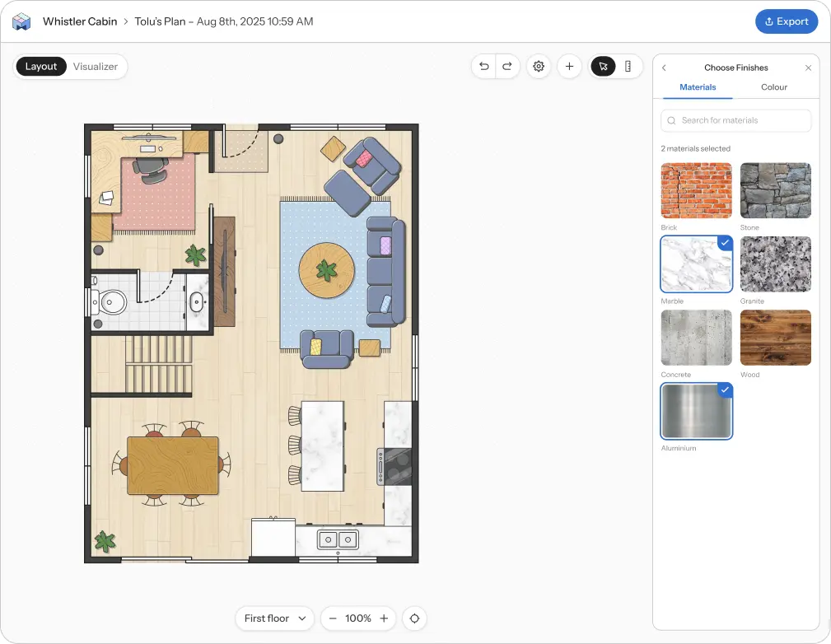Open the settings gear in the toolbar
The image size is (831, 644).
pyautogui.click(x=539, y=66)
